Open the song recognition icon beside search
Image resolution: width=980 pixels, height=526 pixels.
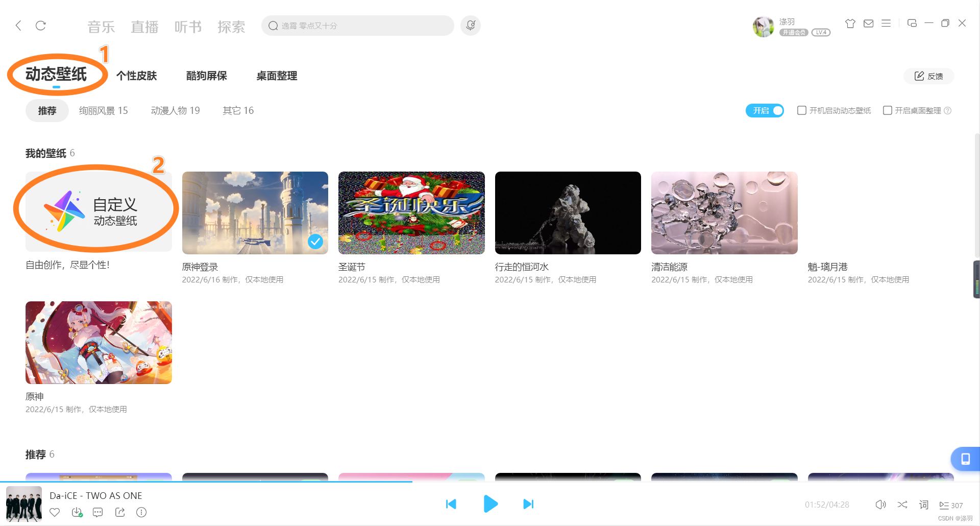tap(471, 26)
